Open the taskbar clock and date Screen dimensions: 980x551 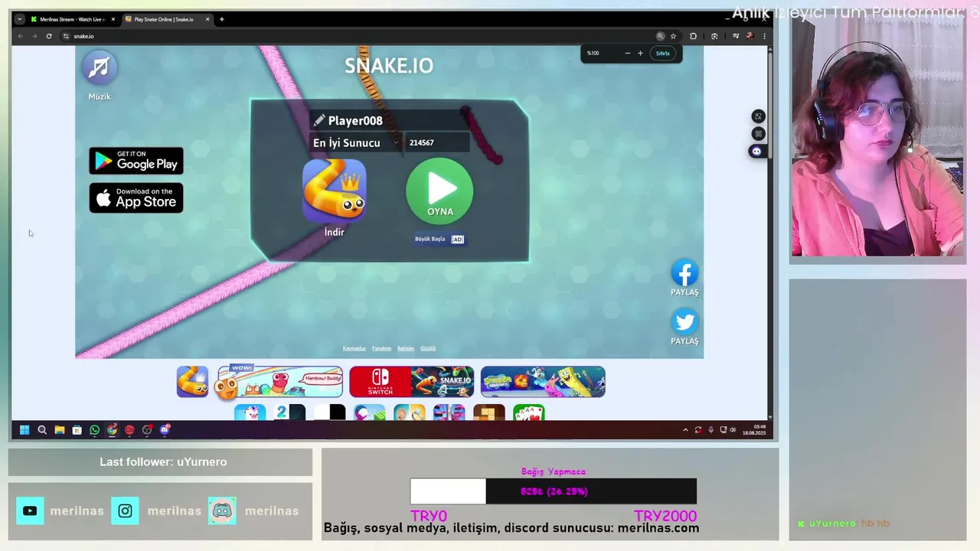(754, 430)
